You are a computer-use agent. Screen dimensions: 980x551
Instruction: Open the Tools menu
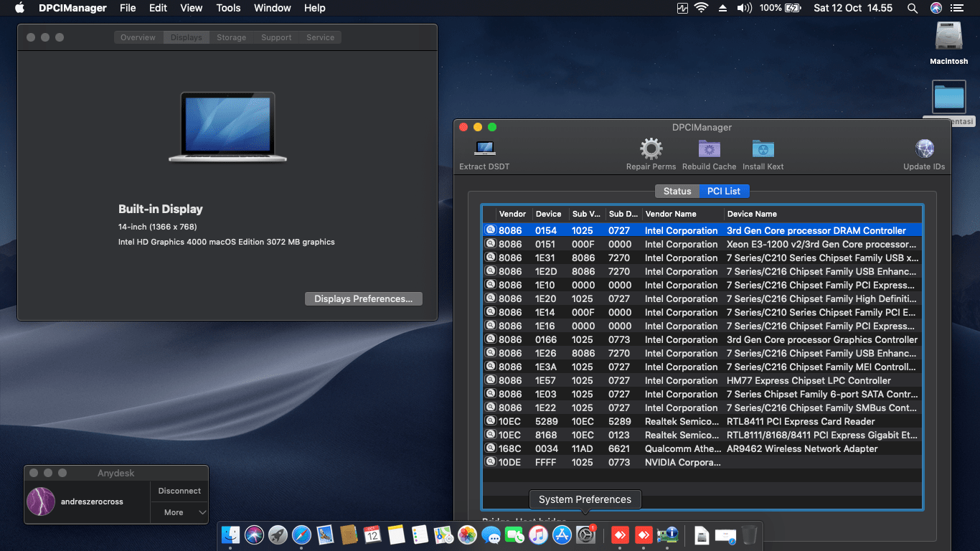[228, 8]
